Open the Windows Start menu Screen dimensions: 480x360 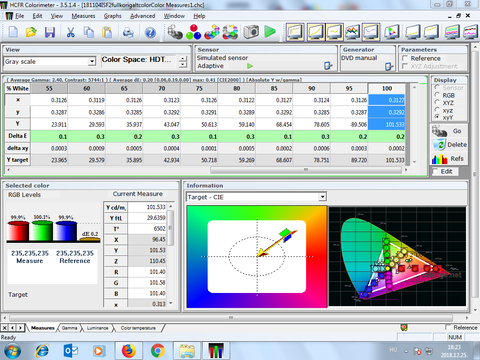click(13, 351)
